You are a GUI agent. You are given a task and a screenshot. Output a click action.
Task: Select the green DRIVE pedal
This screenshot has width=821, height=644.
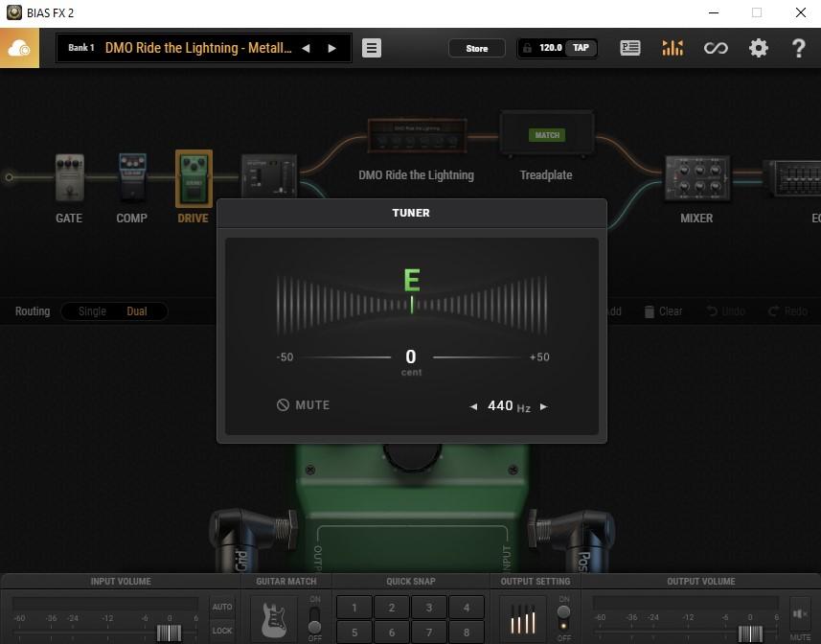pos(194,178)
